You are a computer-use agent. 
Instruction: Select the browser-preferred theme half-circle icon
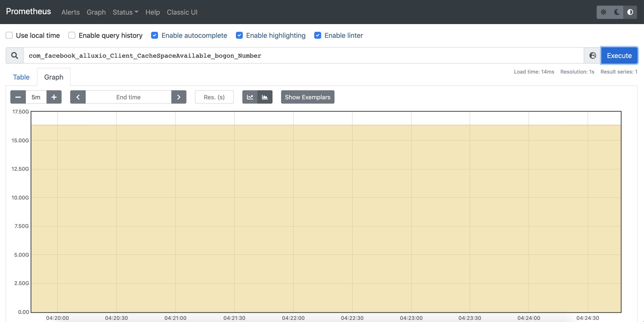click(630, 12)
